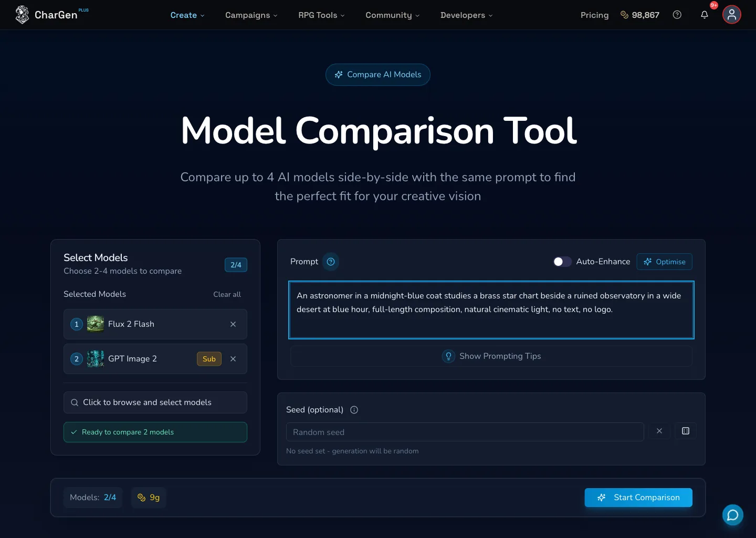Focus the prompt text area
Viewport: 756px width, 538px height.
tap(491, 310)
